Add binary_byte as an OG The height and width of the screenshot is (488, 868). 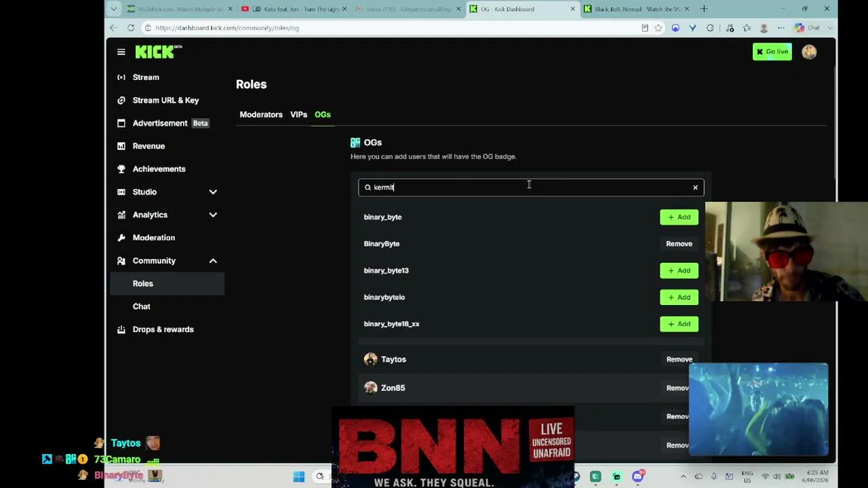(679, 217)
